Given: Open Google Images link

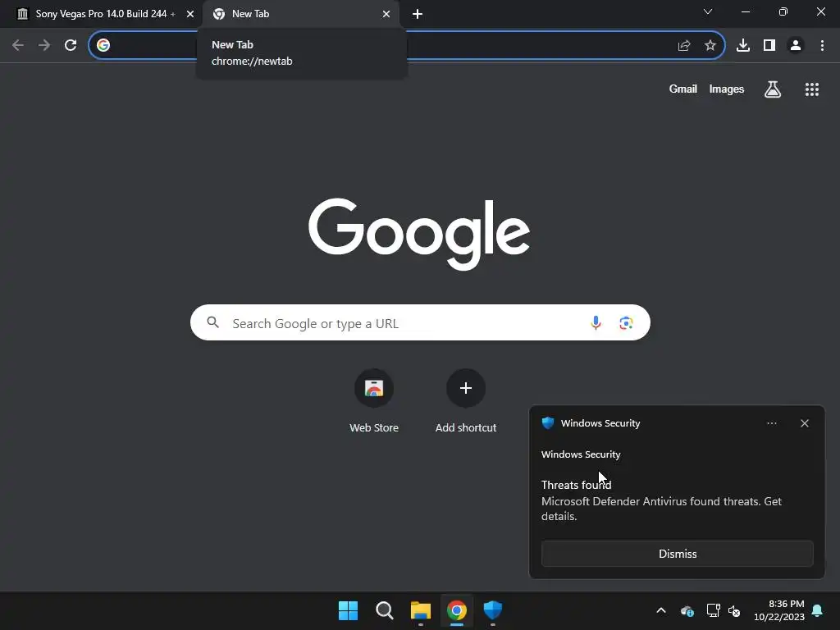Looking at the screenshot, I should coord(727,89).
